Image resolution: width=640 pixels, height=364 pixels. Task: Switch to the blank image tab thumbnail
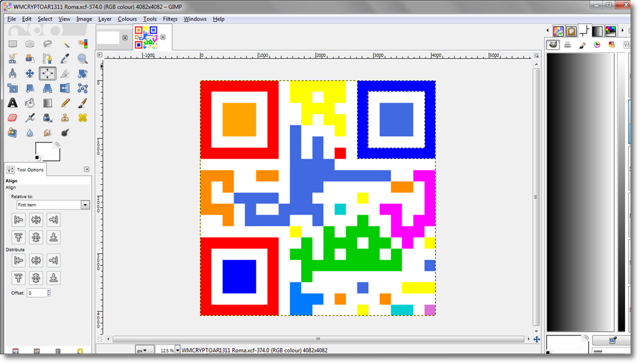click(108, 37)
